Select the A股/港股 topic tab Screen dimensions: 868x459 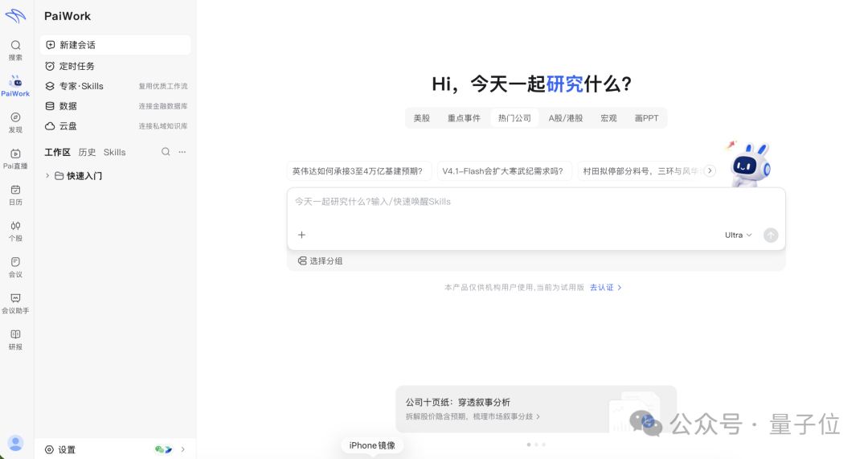566,118
